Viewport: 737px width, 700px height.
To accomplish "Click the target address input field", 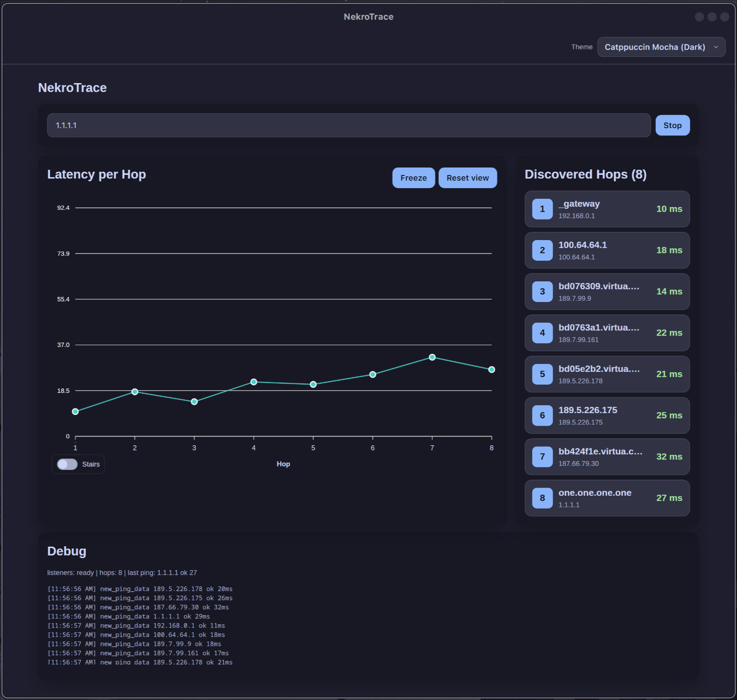I will (349, 125).
